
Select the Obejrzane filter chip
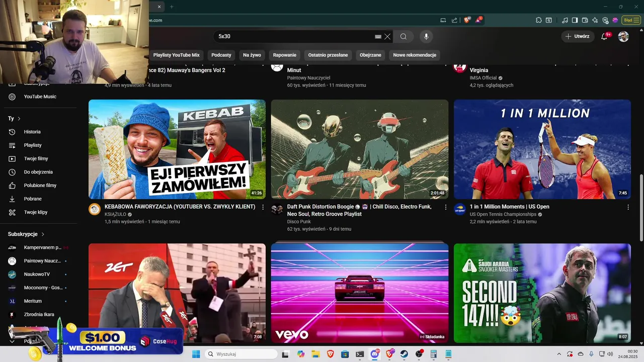pos(370,55)
